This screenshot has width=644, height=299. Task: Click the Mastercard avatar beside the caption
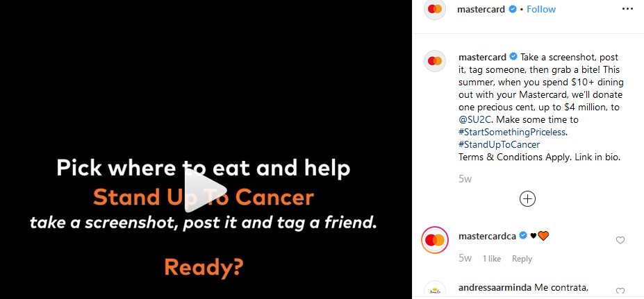(x=434, y=61)
